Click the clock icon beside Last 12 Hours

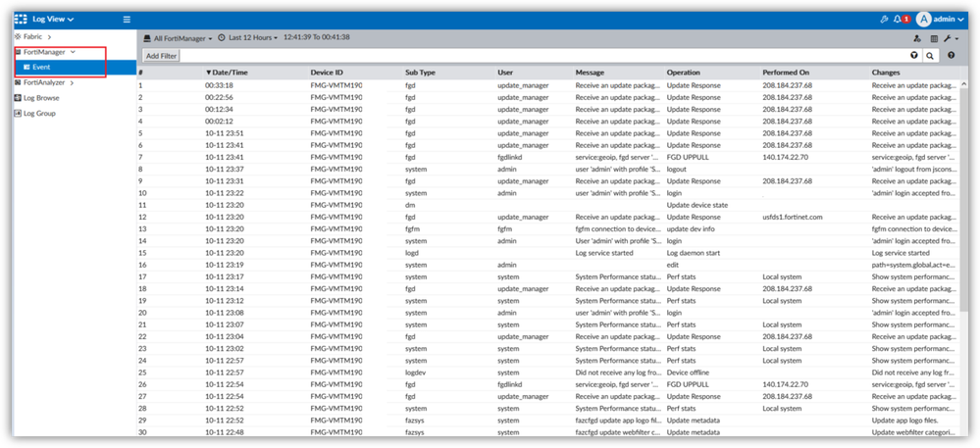pos(222,38)
